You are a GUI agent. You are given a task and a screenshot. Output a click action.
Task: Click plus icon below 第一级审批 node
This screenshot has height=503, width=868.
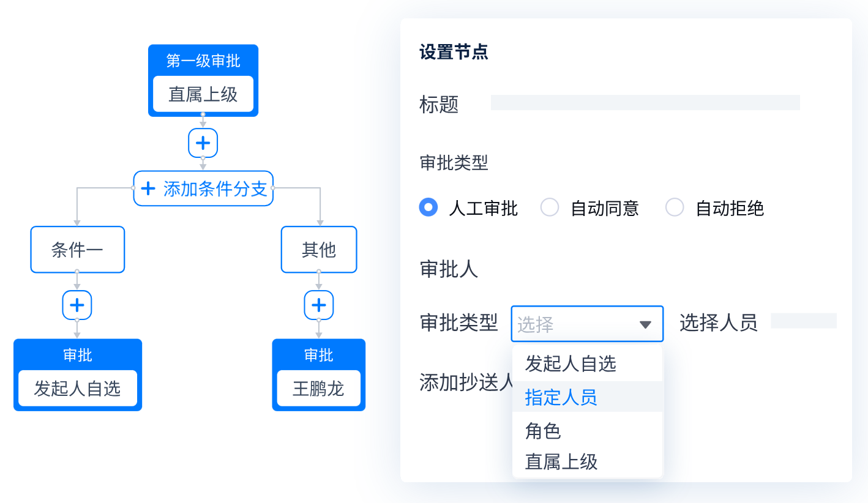203,143
